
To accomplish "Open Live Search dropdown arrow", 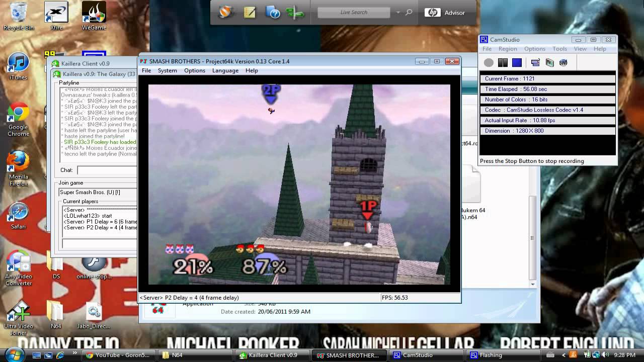I will (x=398, y=12).
